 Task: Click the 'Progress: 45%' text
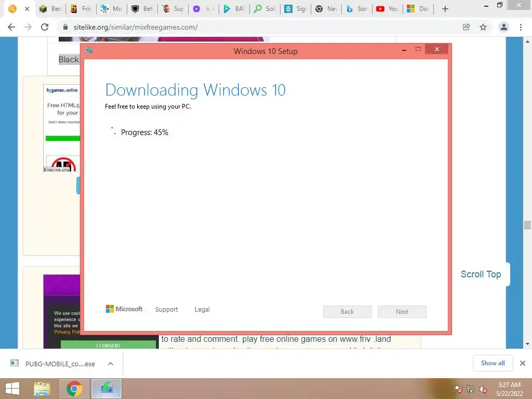click(x=144, y=132)
